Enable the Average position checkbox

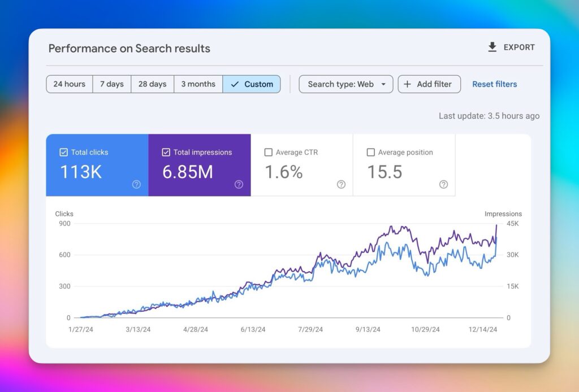point(370,152)
